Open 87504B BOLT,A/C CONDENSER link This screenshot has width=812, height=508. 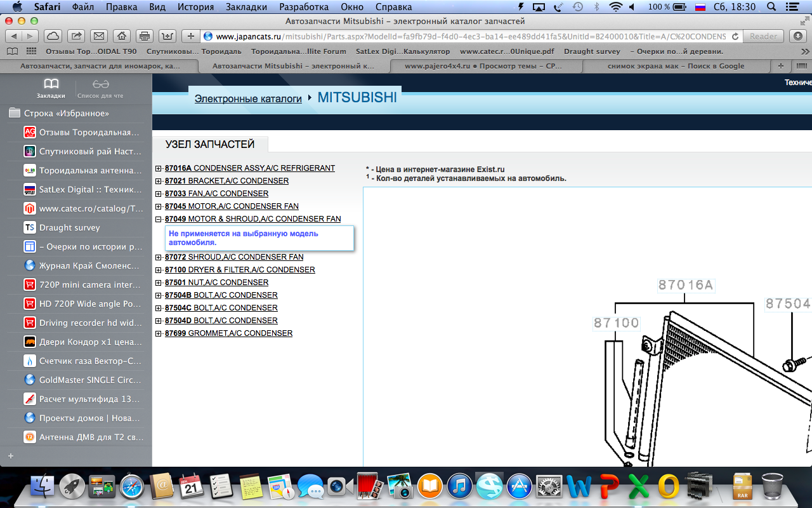tap(221, 295)
